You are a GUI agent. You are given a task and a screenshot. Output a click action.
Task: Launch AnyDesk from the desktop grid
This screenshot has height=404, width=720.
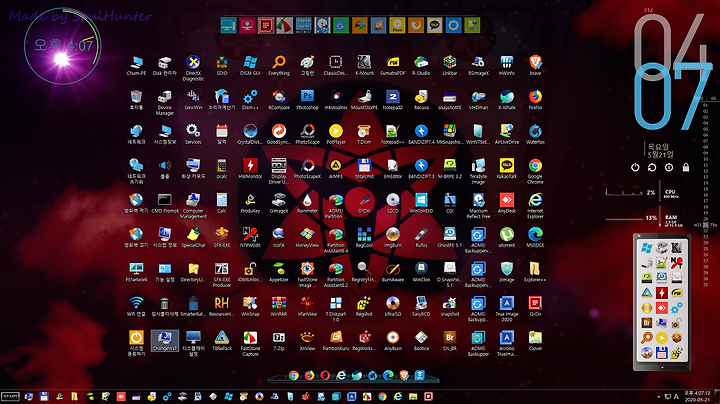click(x=506, y=203)
